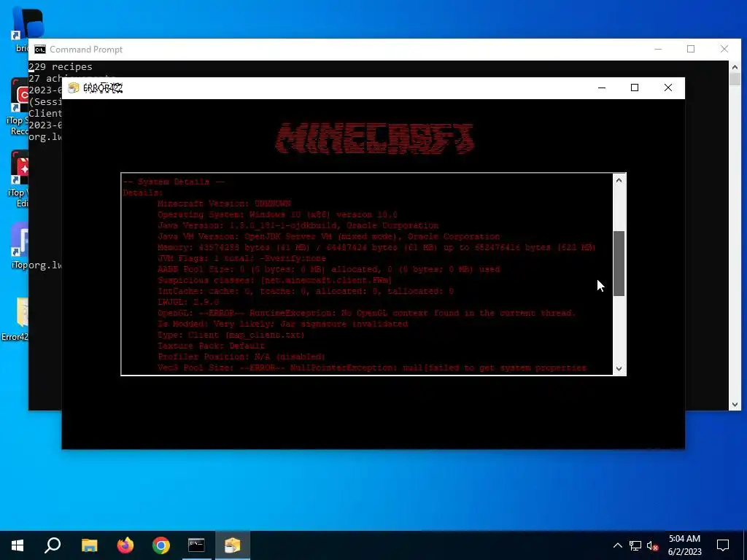The height and width of the screenshot is (560, 747).
Task: Click the 'JVM Flags' line
Action: 241,259
